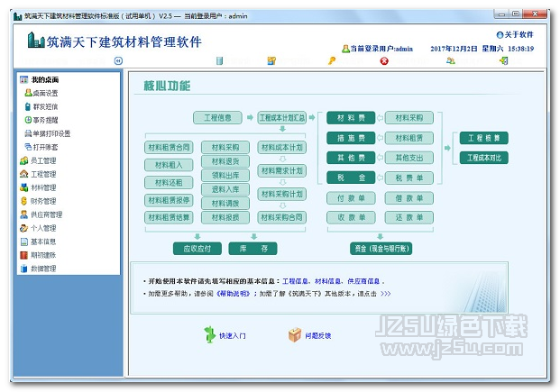
Task: Click the red circle X toolbar icon
Action: point(384,61)
